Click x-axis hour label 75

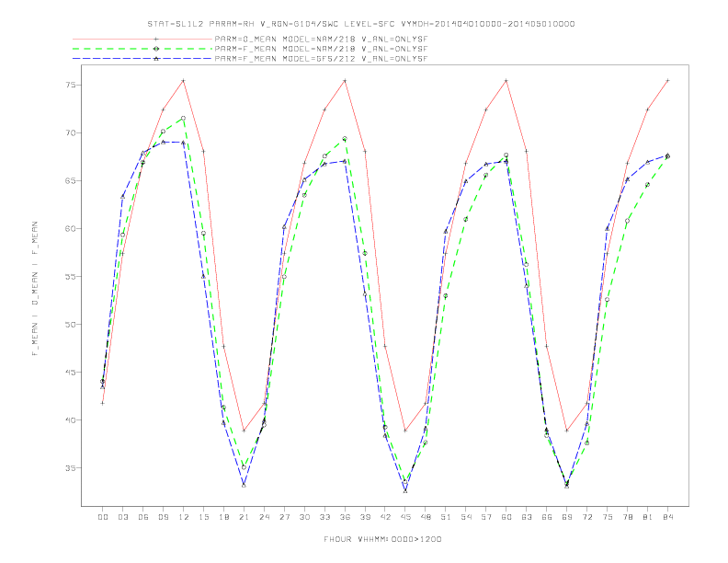608,517
